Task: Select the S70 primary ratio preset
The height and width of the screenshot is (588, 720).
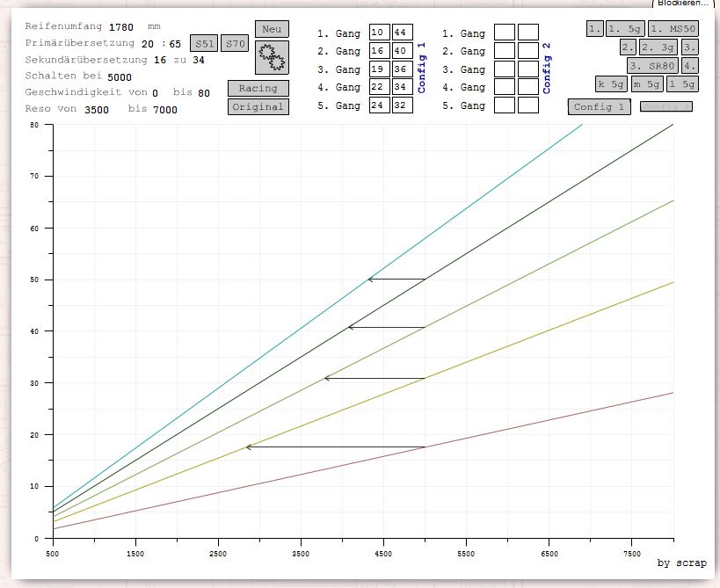Action: click(235, 44)
